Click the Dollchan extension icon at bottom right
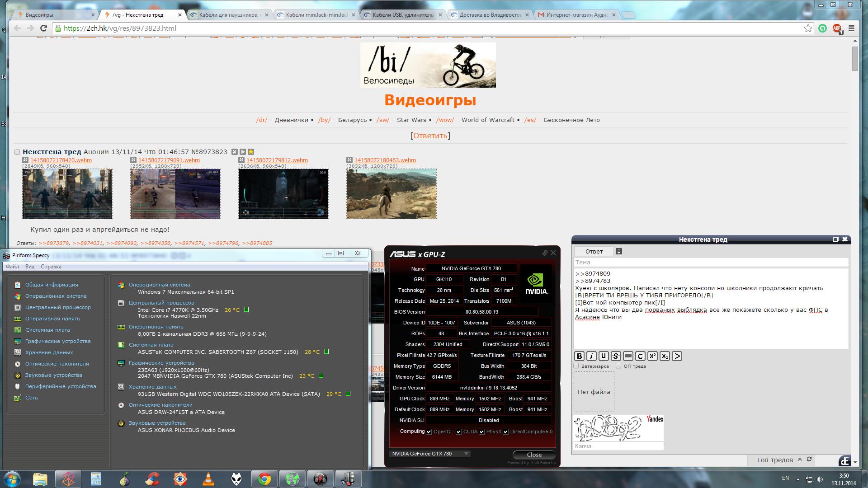Viewport: 868px width, 488px height. click(844, 461)
